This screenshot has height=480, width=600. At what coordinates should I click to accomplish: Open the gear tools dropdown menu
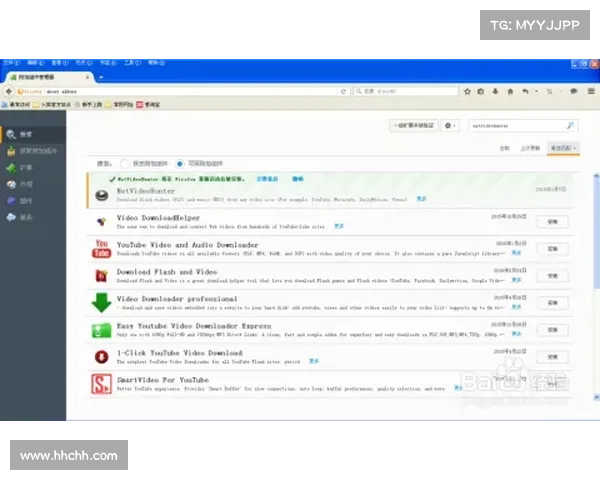point(451,126)
